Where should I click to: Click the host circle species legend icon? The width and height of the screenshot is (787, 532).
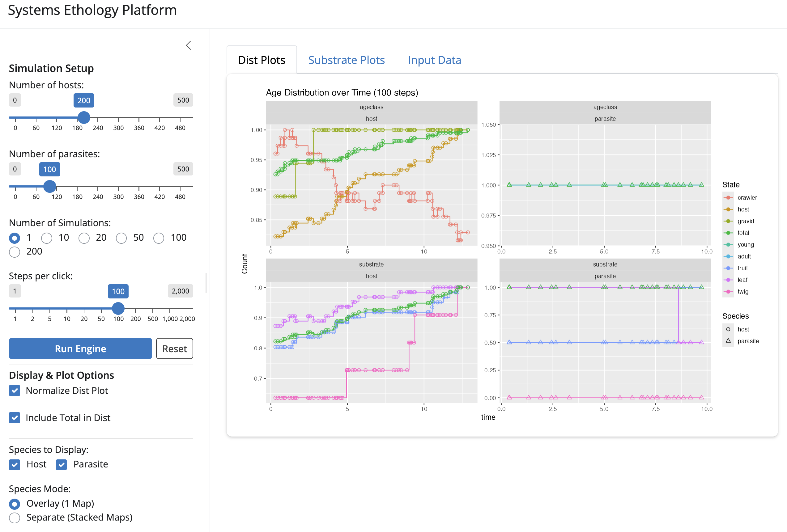[728, 329]
